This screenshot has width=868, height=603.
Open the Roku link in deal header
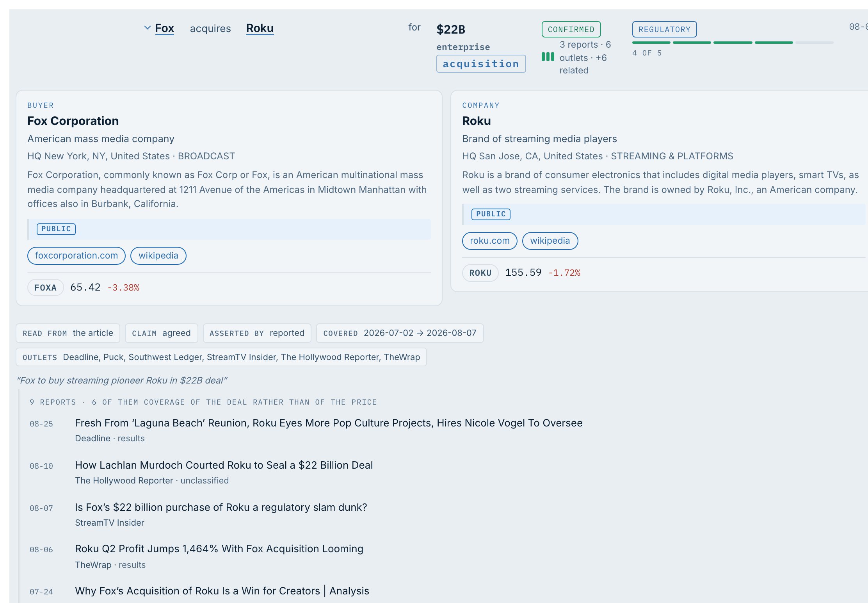coord(260,28)
